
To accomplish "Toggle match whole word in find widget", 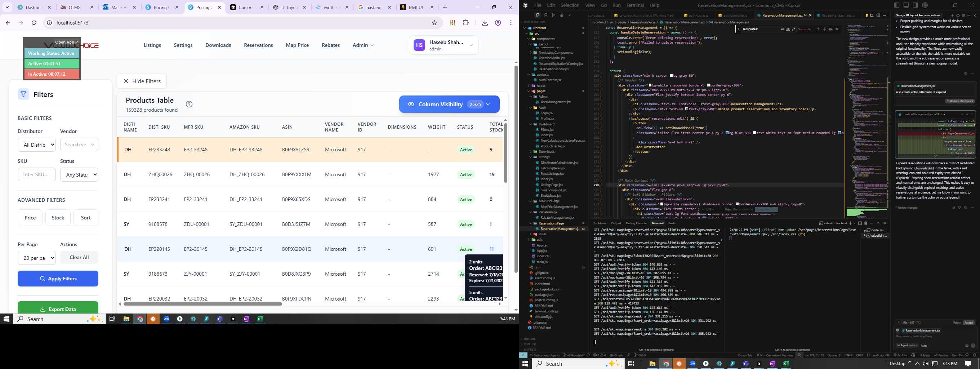I will [x=788, y=29].
